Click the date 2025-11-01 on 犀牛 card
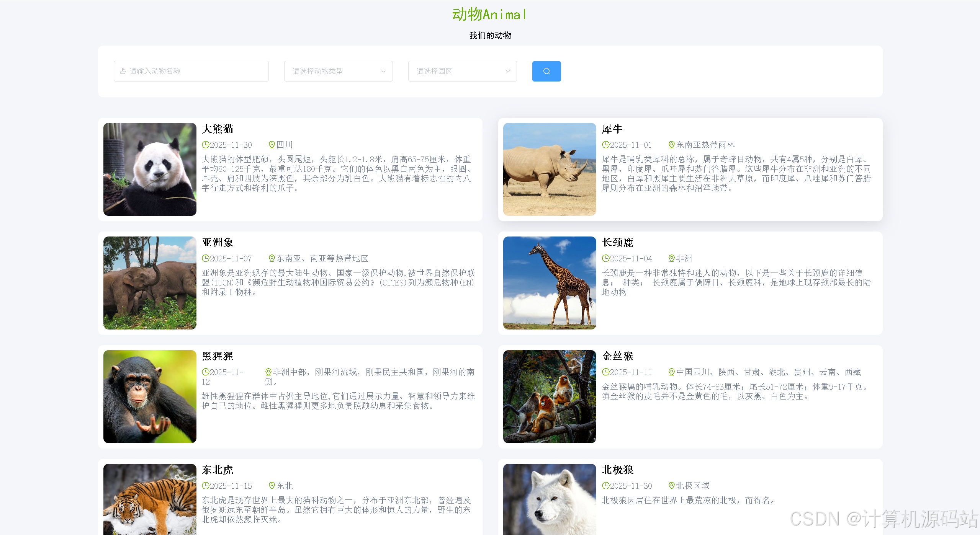 coord(631,145)
